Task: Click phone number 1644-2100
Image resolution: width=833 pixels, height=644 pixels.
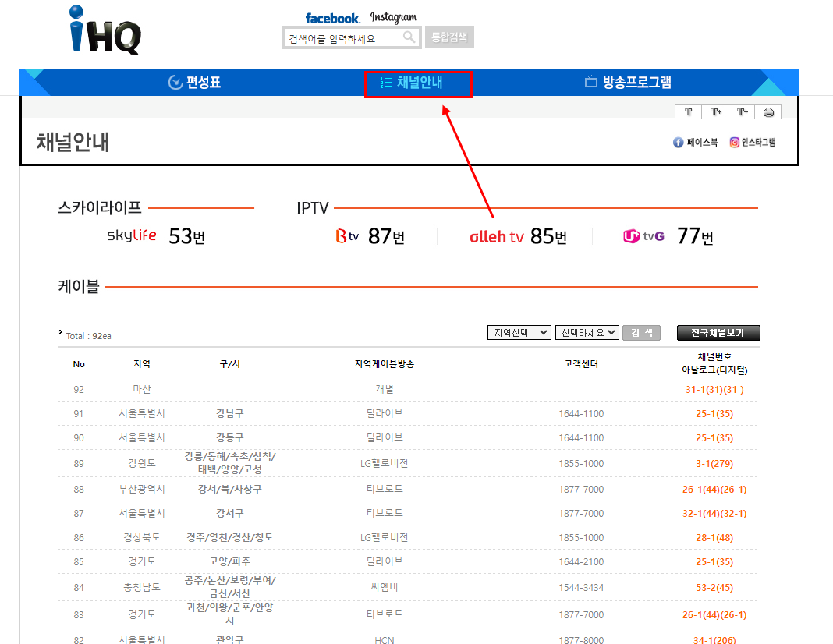Action: (581, 561)
